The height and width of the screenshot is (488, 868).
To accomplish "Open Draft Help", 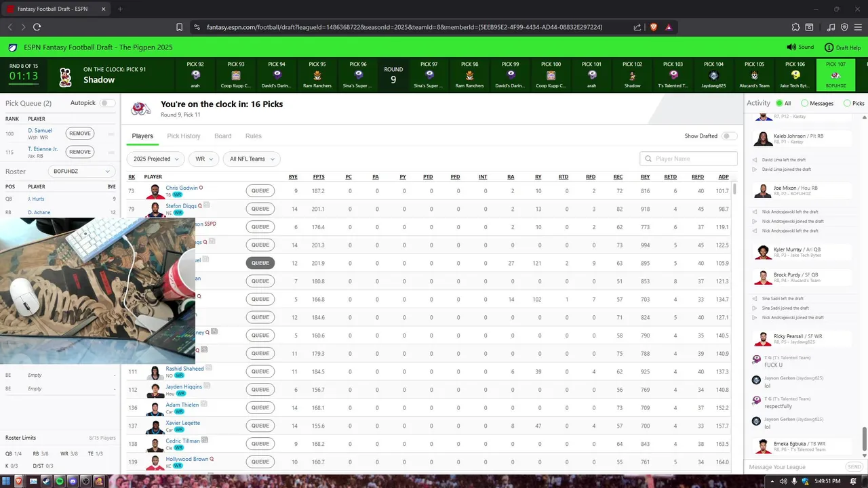I will click(842, 47).
